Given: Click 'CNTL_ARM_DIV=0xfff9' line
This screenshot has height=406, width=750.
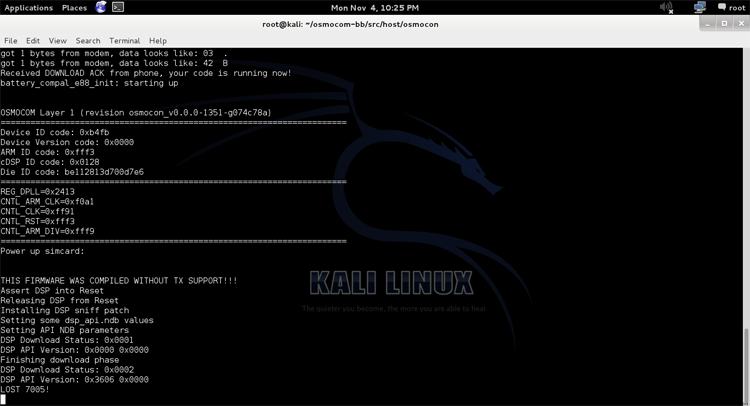Looking at the screenshot, I should pyautogui.click(x=47, y=231).
